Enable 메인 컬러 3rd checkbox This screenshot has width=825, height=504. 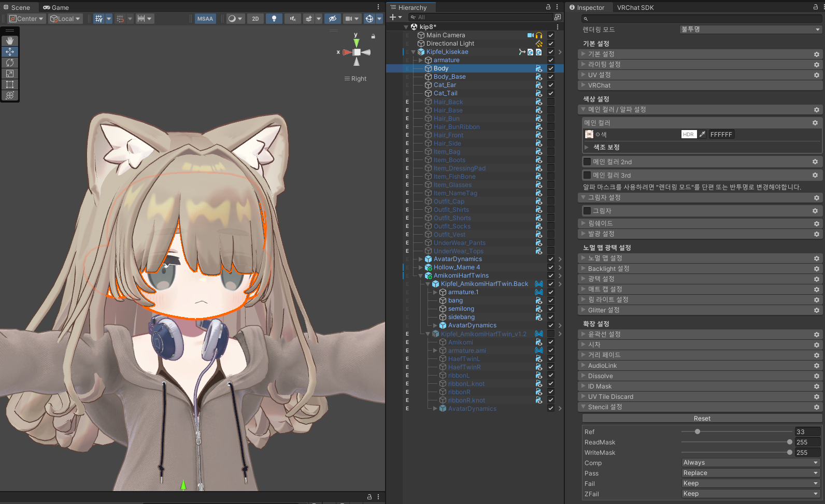coord(587,175)
